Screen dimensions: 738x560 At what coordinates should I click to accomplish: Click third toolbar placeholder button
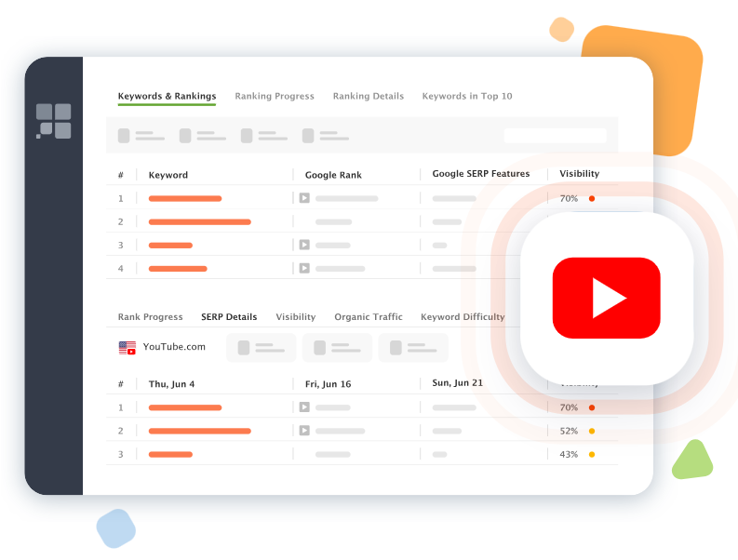(264, 136)
